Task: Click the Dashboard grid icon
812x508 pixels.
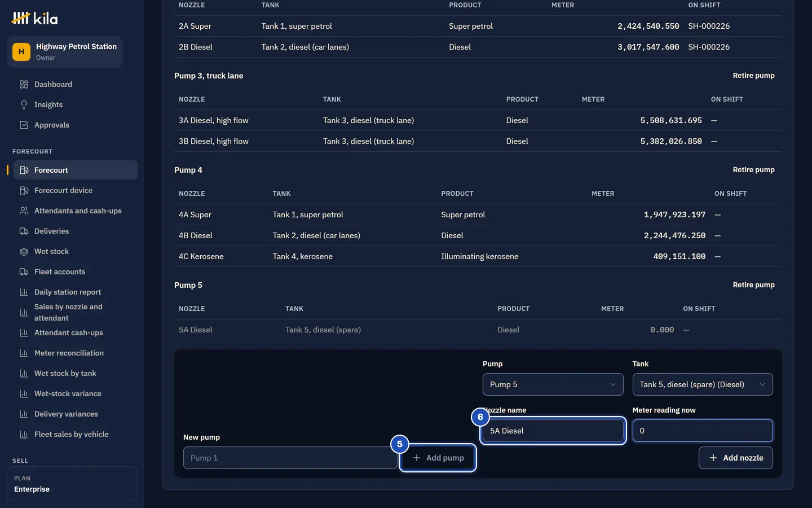Action: tap(24, 84)
